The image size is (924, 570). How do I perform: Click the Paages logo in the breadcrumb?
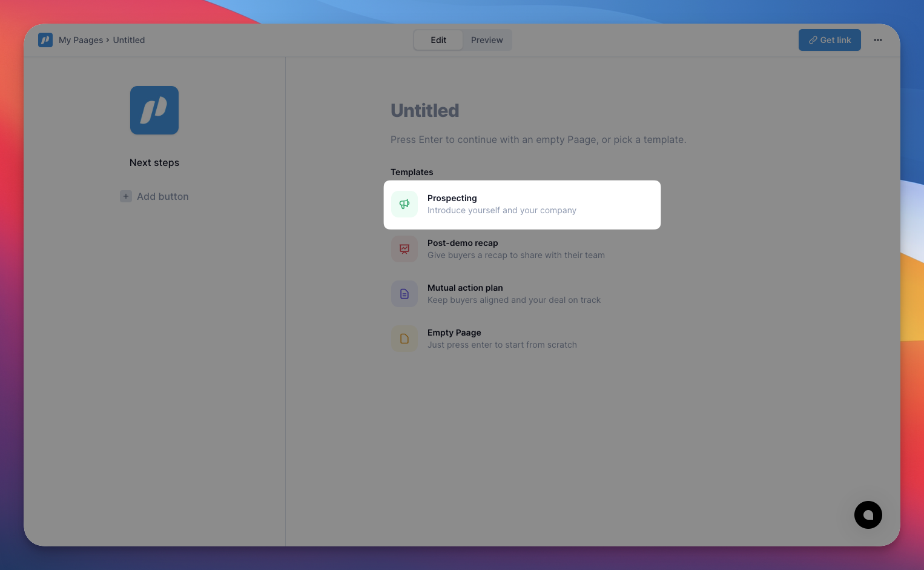pos(45,40)
